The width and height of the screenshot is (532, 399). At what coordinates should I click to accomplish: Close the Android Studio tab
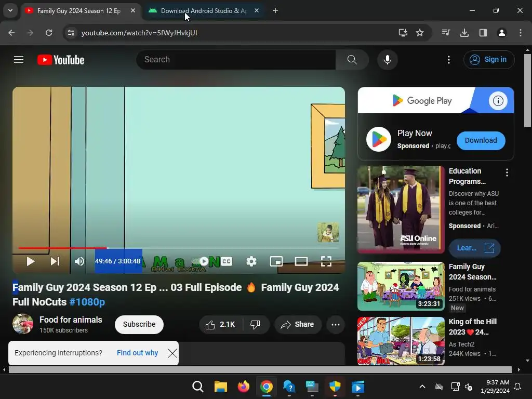[x=257, y=10]
